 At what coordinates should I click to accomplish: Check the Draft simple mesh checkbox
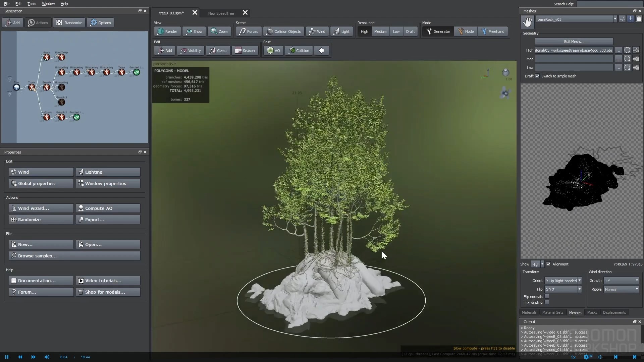[x=537, y=76]
